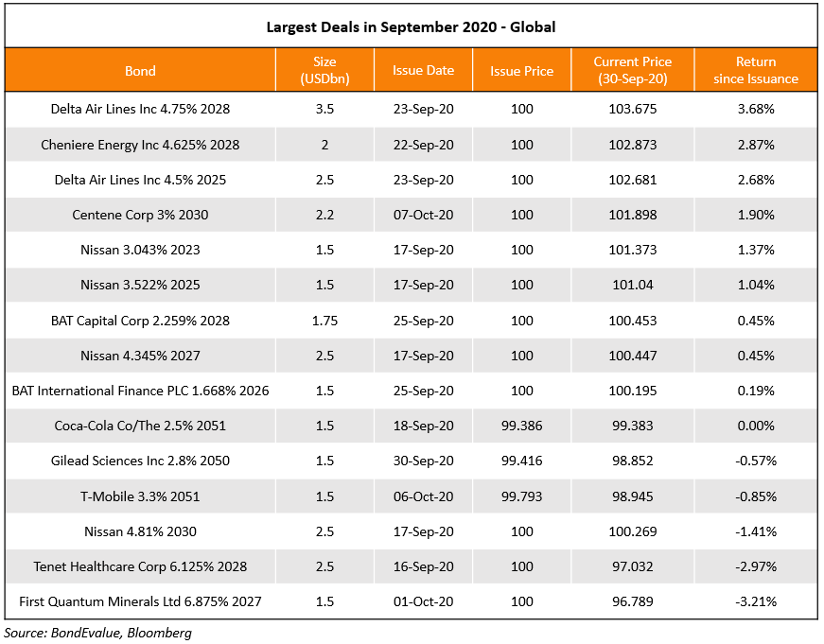This screenshot has height=644, width=824.
Task: Click issue price 99.386 for Coca-Cola
Action: tap(522, 426)
